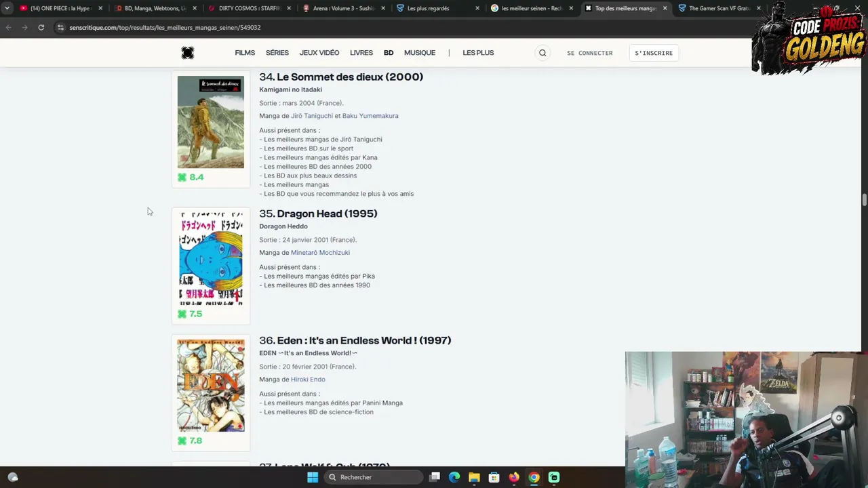Open author Jirô Taniguchi's page
The height and width of the screenshot is (488, 868).
pos(312,116)
